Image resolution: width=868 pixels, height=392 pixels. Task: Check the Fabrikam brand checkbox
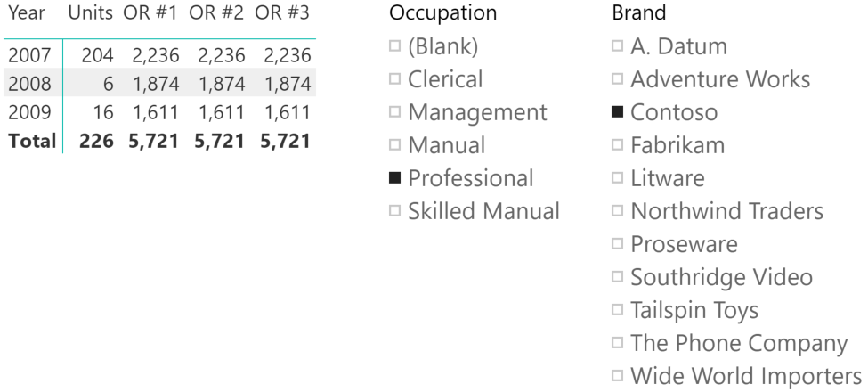(617, 144)
